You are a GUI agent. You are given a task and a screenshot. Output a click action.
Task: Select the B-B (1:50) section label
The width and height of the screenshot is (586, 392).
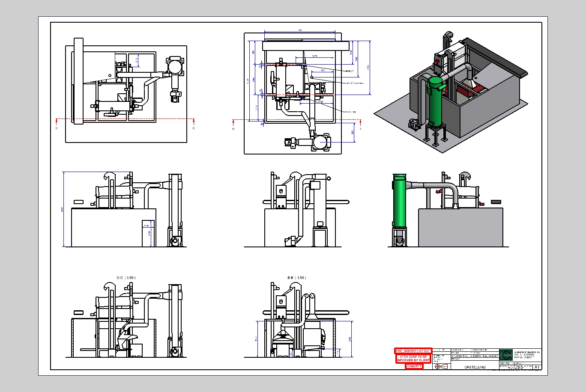click(x=296, y=278)
